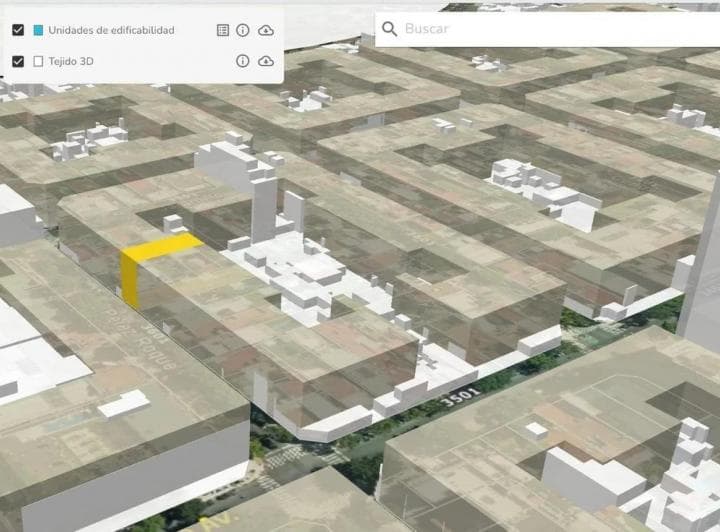
Task: Show info for Unidades de edificabilidad layer
Action: tap(243, 30)
